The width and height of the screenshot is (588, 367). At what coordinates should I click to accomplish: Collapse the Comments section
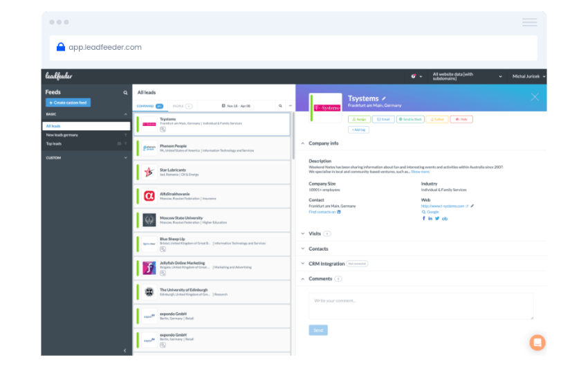303,279
